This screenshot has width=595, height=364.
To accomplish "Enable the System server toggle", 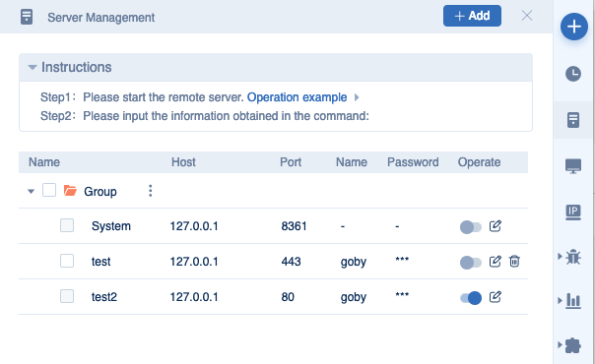I will click(x=471, y=227).
